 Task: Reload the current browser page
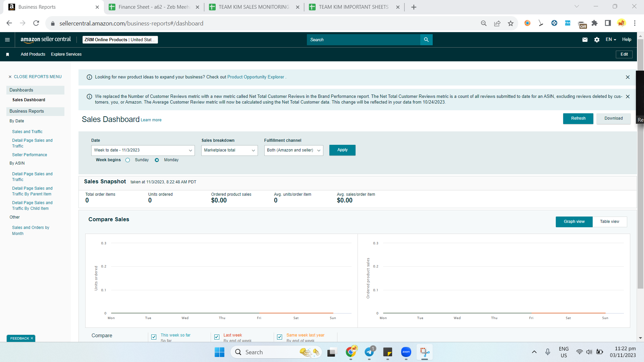(x=36, y=23)
